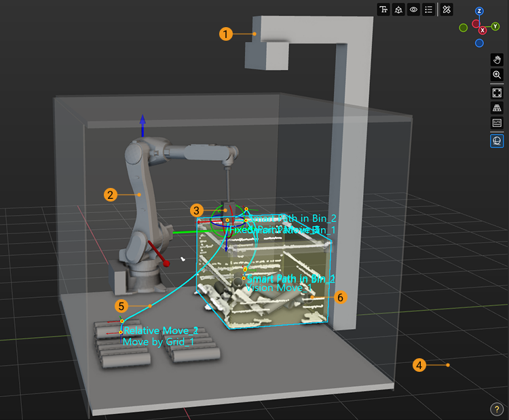
Task: Click the panel layout icon below the grid icon
Action: click(x=497, y=123)
